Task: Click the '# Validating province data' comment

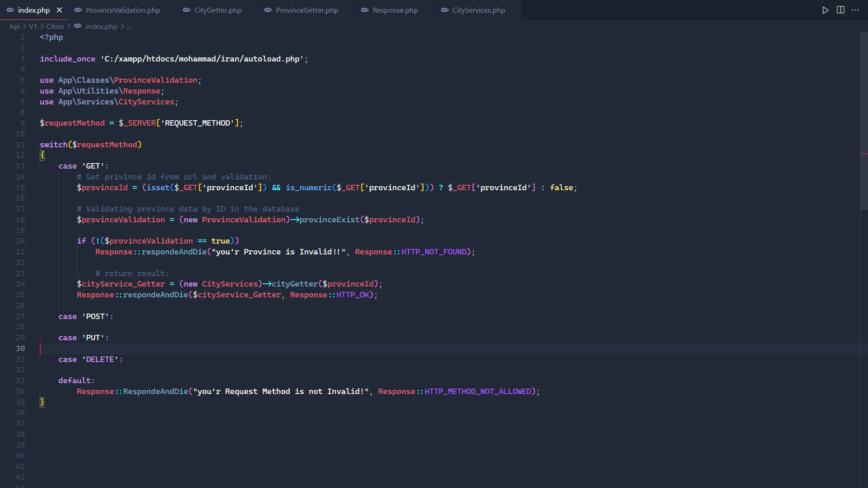Action: click(188, 209)
